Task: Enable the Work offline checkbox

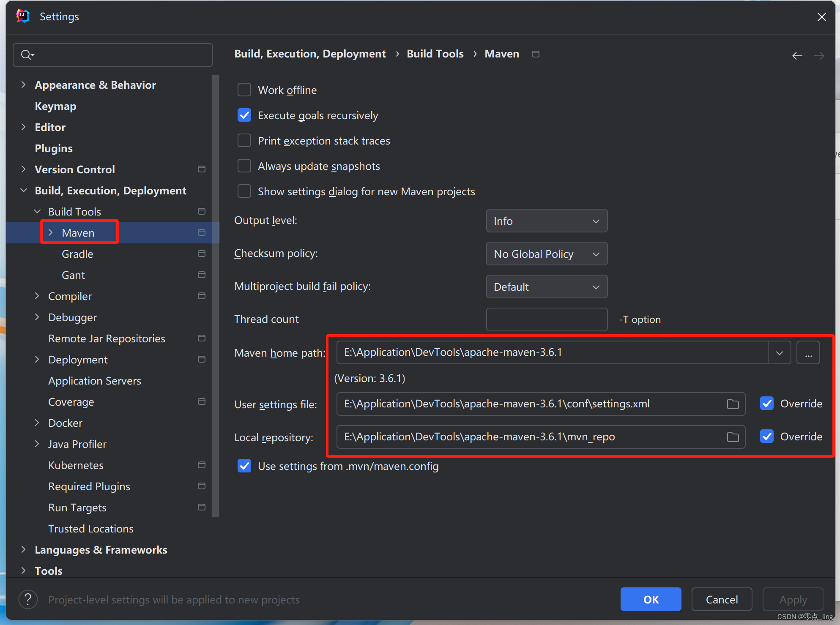Action: [x=244, y=90]
